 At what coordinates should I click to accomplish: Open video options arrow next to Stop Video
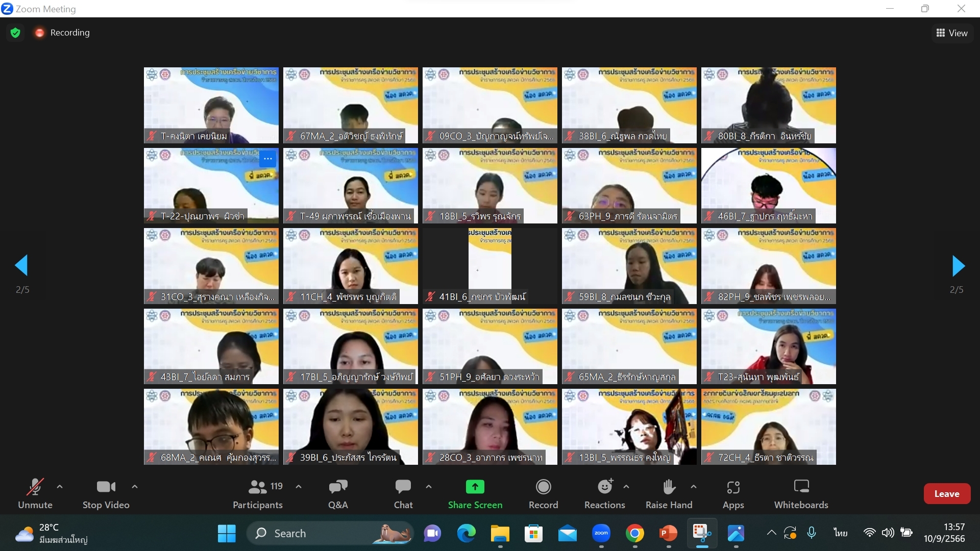[x=135, y=487]
